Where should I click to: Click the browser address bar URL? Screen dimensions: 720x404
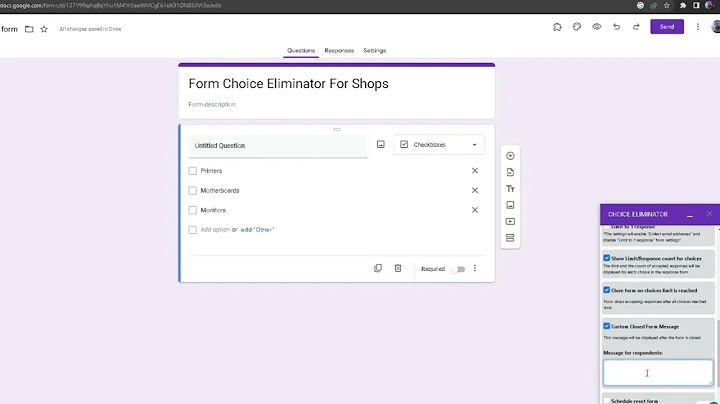coord(111,6)
